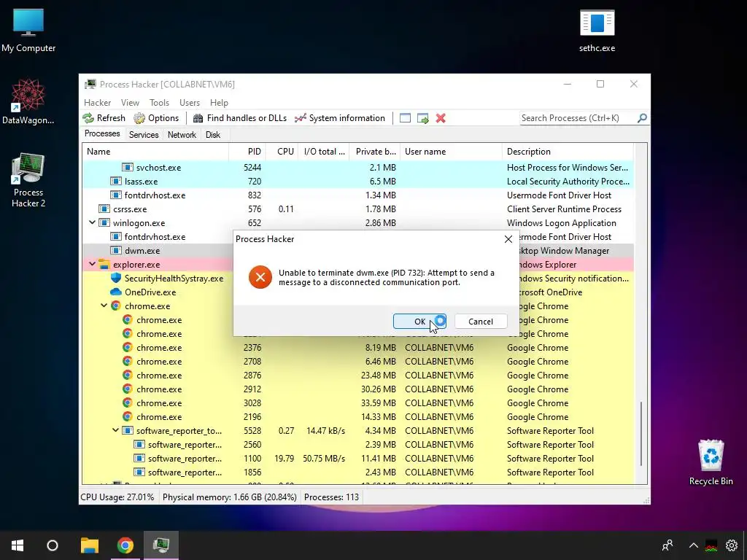Sort by the Private b... column header
Image resolution: width=747 pixels, height=560 pixels.
point(375,152)
